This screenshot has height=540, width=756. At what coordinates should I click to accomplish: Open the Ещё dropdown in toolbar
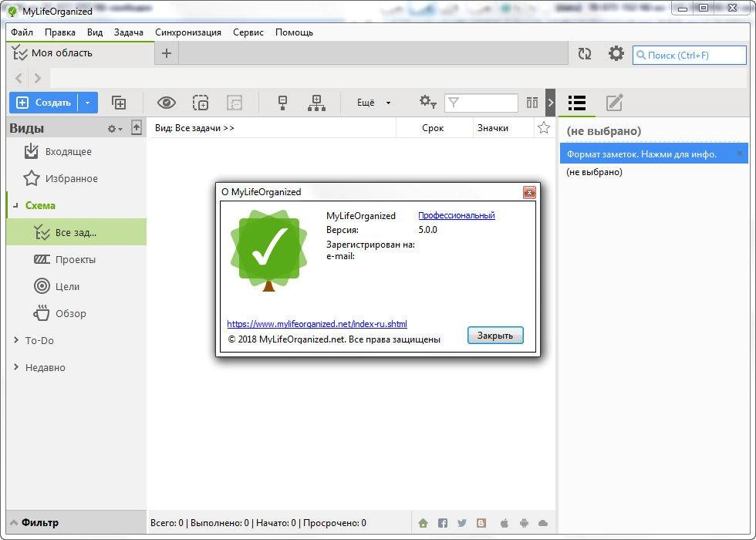pos(373,103)
